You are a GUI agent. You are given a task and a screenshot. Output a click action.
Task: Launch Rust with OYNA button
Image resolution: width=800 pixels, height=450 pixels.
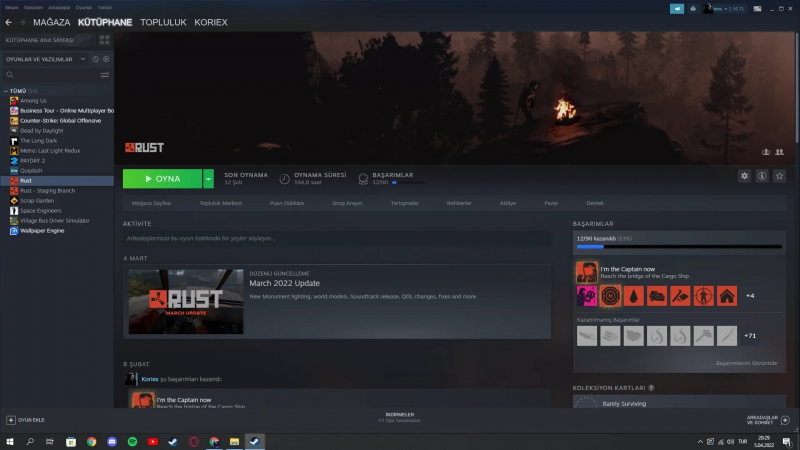162,179
